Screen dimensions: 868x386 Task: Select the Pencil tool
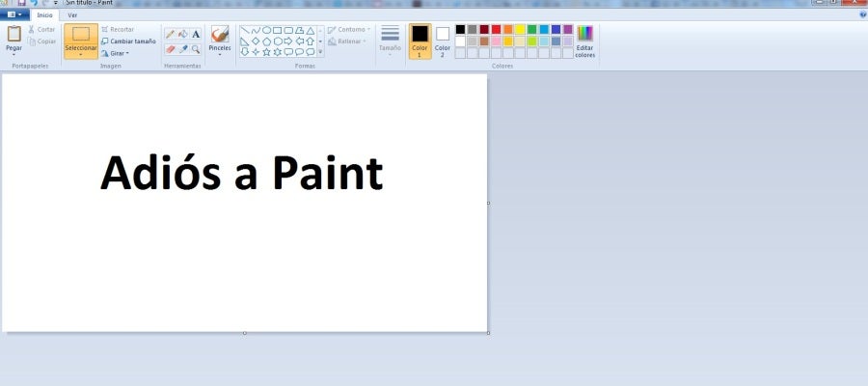pyautogui.click(x=171, y=35)
